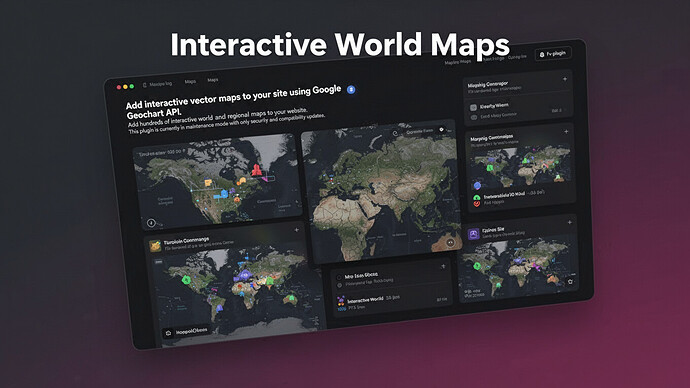Click the blue round badge beside the Google heading
This screenshot has width=690, height=388.
[351, 90]
